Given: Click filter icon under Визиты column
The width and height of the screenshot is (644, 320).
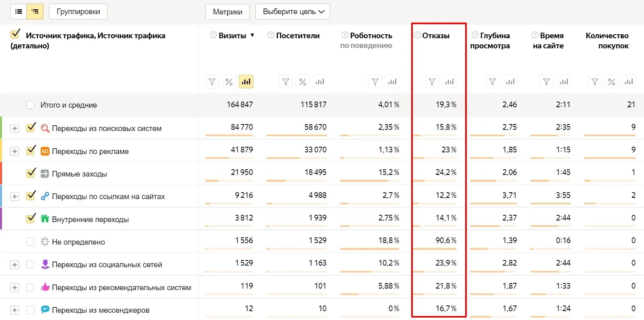Looking at the screenshot, I should tap(212, 82).
